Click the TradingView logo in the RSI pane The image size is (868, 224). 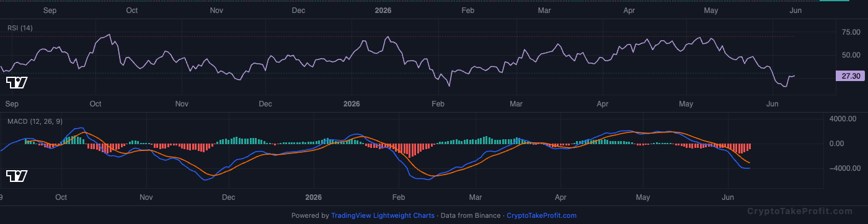click(x=17, y=82)
